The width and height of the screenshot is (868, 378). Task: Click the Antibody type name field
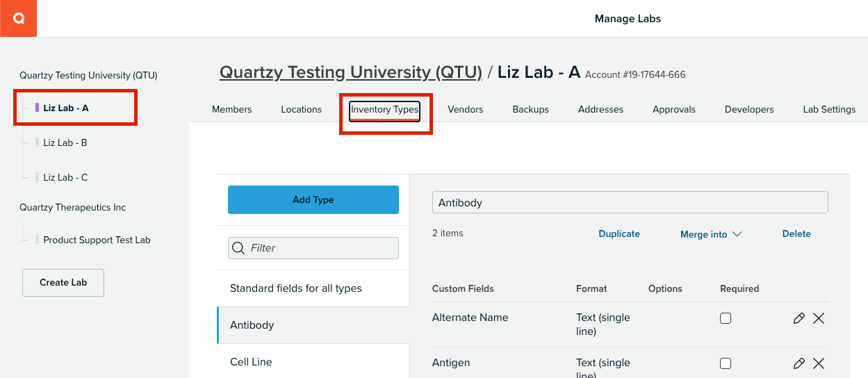tap(630, 202)
